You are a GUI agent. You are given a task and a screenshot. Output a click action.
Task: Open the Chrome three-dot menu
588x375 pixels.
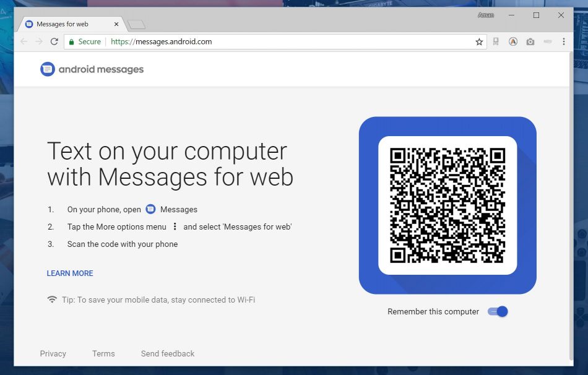point(564,41)
